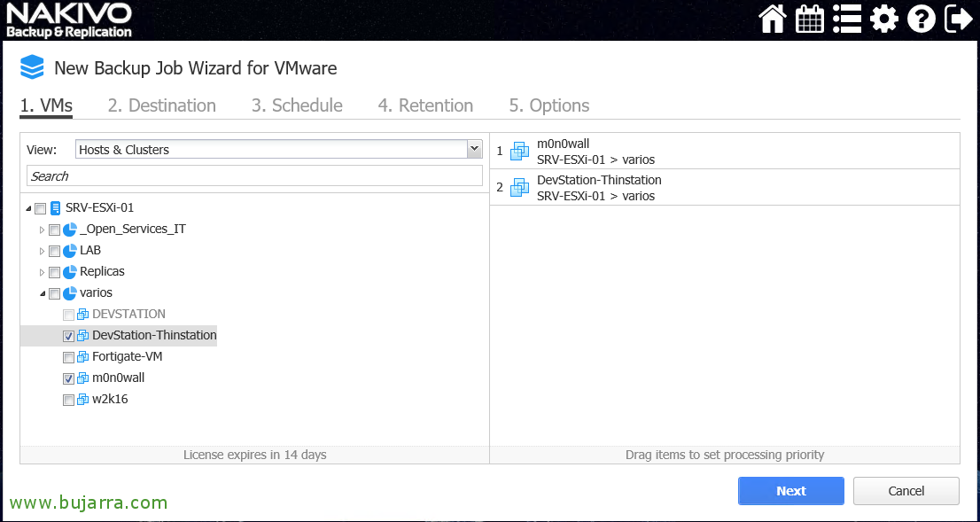Collapse the SRV-ESXi-01 tree node
Image resolution: width=980 pixels, height=522 pixels.
28,209
